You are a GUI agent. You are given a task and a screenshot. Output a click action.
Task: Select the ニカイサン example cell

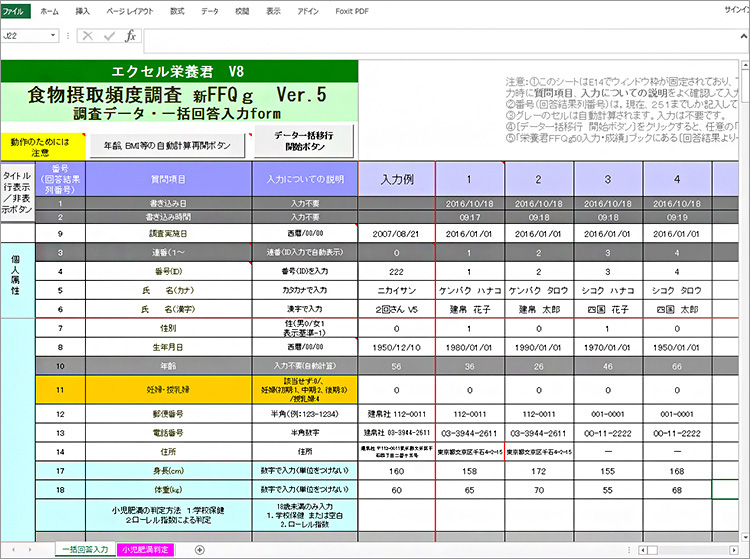click(x=397, y=290)
